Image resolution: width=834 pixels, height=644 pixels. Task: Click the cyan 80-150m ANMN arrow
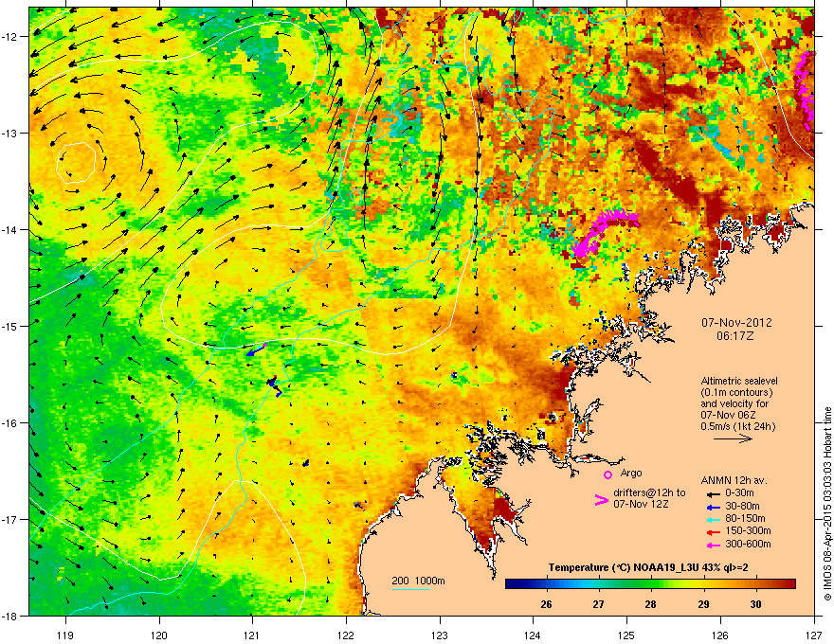(x=713, y=519)
